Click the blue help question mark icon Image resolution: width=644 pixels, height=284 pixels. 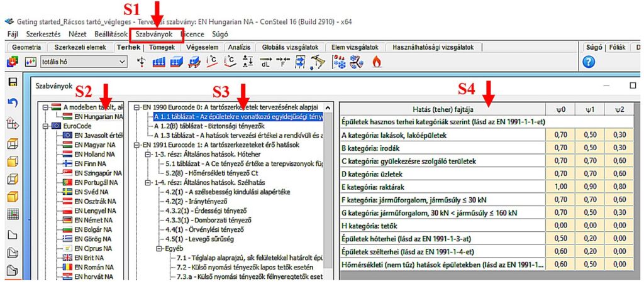pyautogui.click(x=588, y=62)
